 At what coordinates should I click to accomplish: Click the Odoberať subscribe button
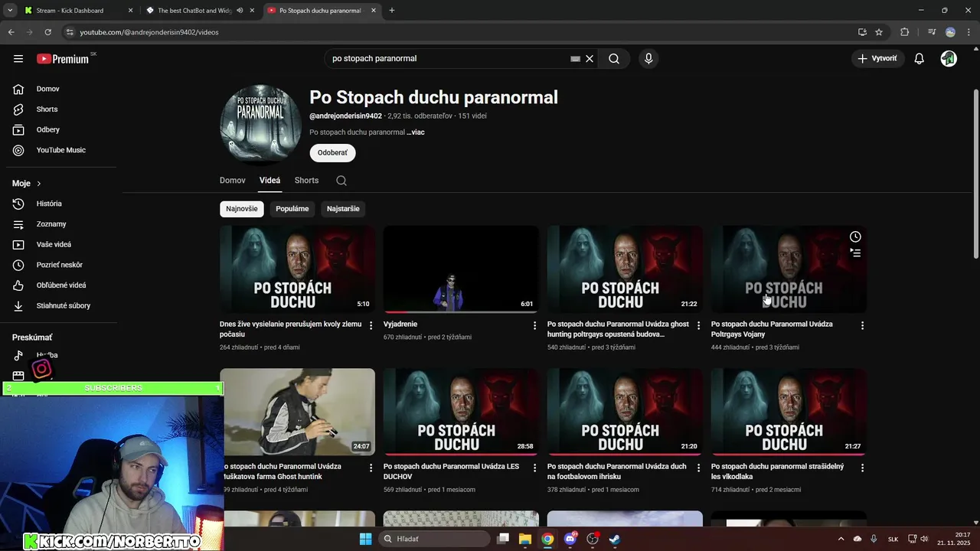point(332,153)
